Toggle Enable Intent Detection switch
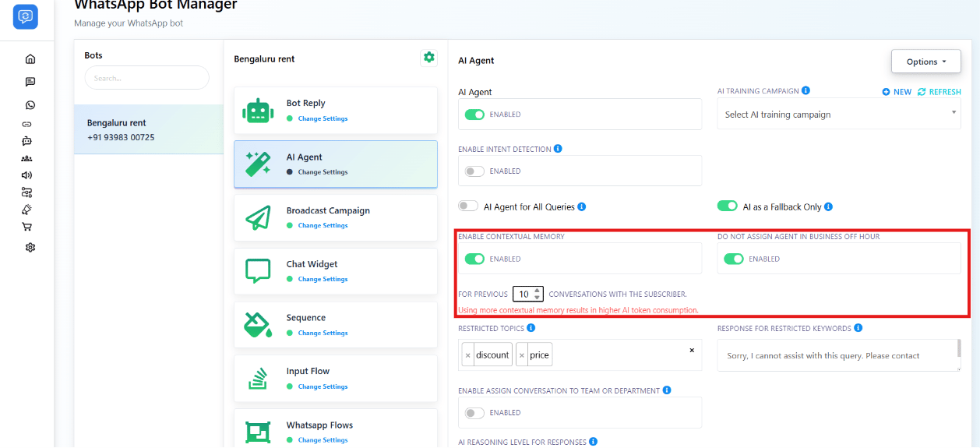980x448 pixels. 474,171
